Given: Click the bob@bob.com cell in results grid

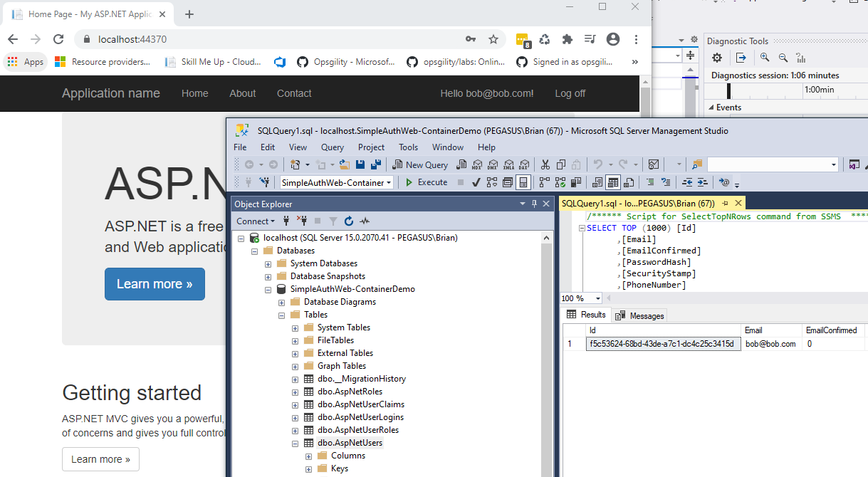Looking at the screenshot, I should point(771,344).
